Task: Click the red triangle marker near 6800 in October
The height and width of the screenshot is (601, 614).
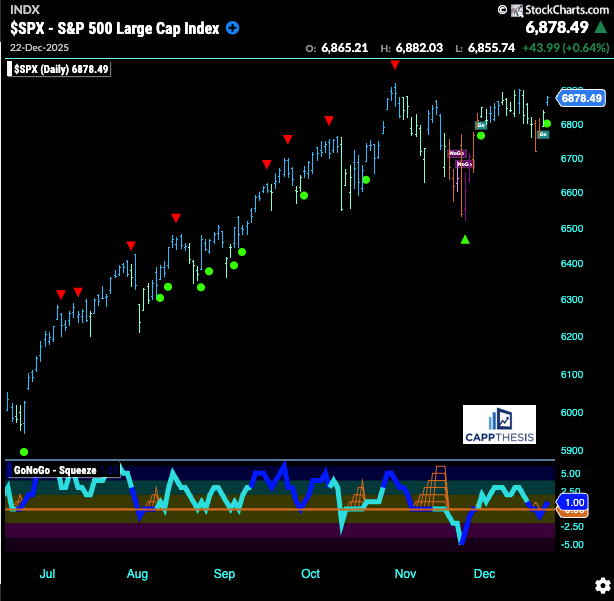Action: (329, 121)
